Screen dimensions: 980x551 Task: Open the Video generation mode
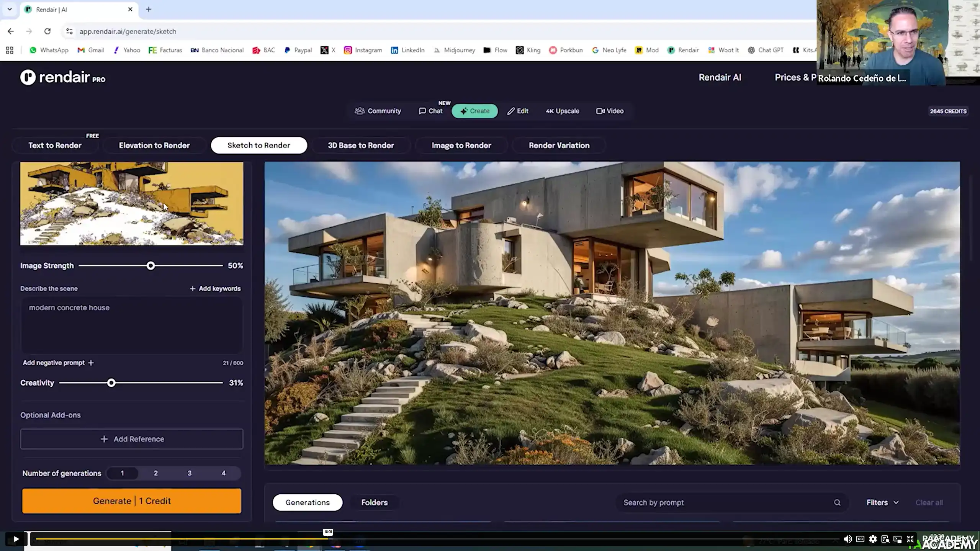610,111
